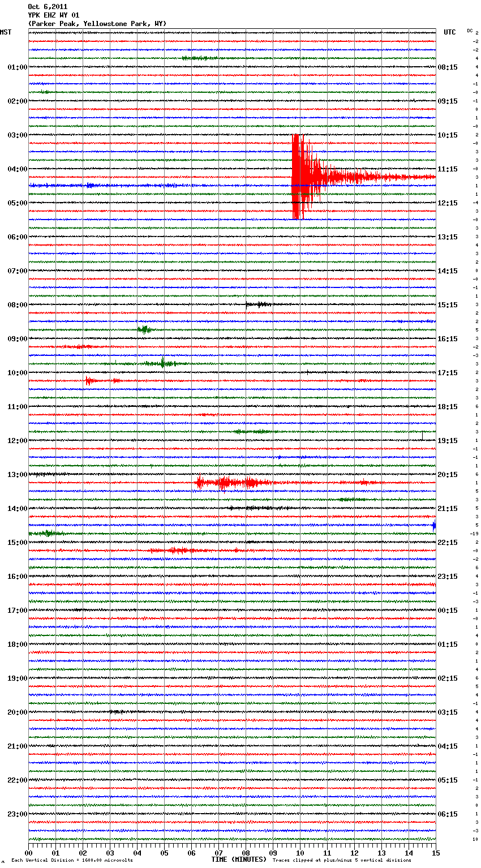
Task: Click the '-19' DC offset value
Action: (474, 534)
